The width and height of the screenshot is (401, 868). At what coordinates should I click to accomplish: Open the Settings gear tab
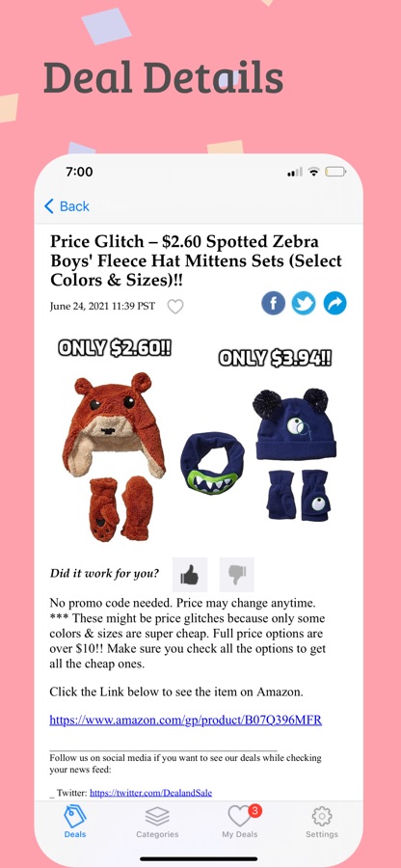(322, 822)
